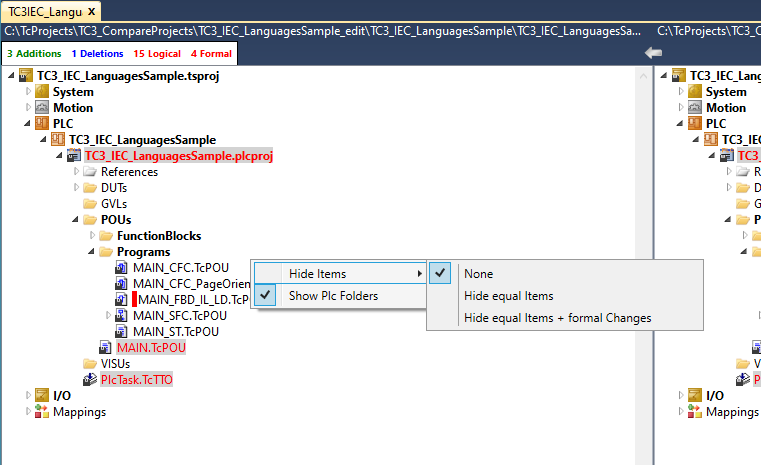761x465 pixels.
Task: Select TC3_IEC_LanguagesSample.plcproj red item
Action: tap(179, 156)
